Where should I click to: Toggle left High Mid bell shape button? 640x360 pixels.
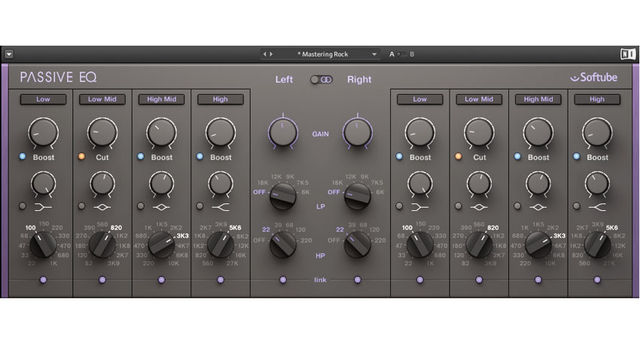pos(141,206)
